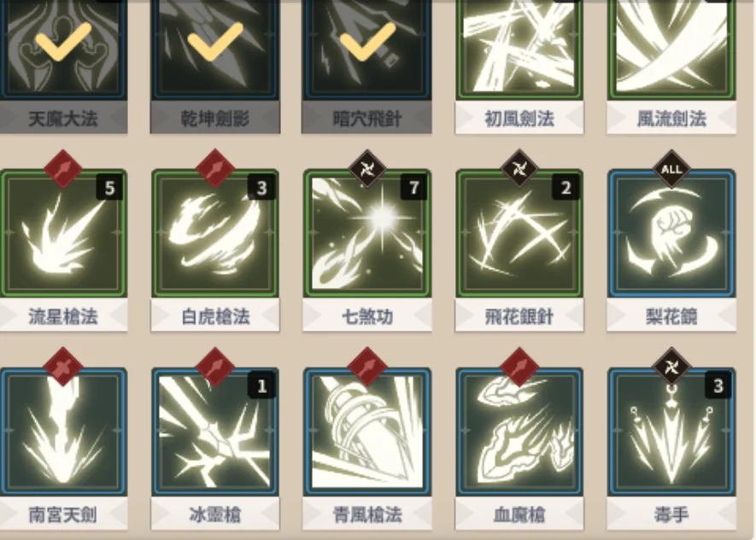This screenshot has width=756, height=540.
Task: Open the 南宮天劍 sword skill card
Action: (63, 432)
